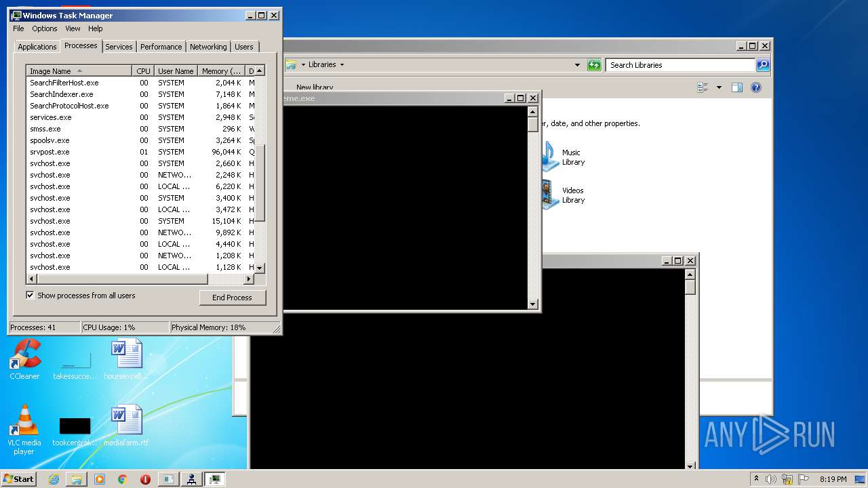This screenshot has height=488, width=868.
Task: Expand the arrow before Libraries breadcrumb
Action: (303, 65)
